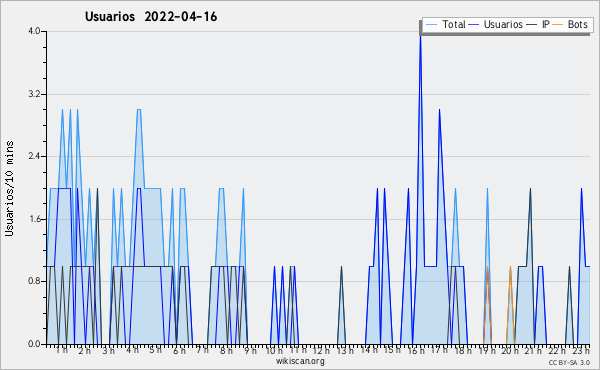Click the '11 h' x-axis label
This screenshot has height=370, width=600.
pos(298,349)
